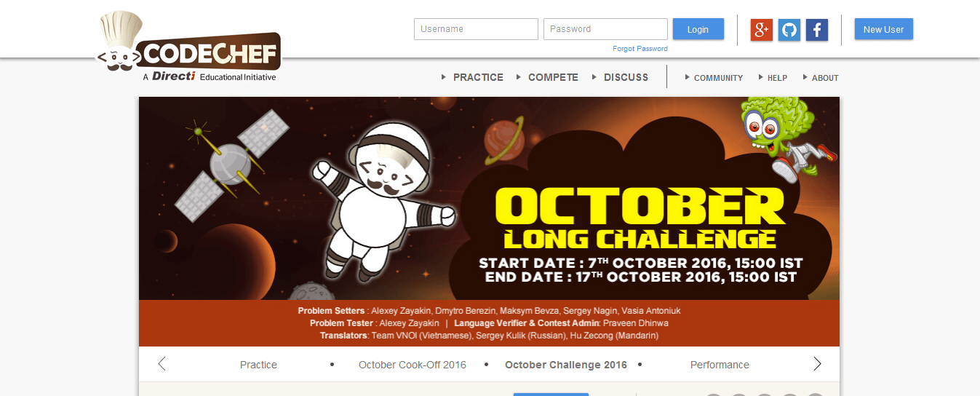Image resolution: width=980 pixels, height=396 pixels.
Task: Go to previous carousel slide arrow
Action: 162,364
